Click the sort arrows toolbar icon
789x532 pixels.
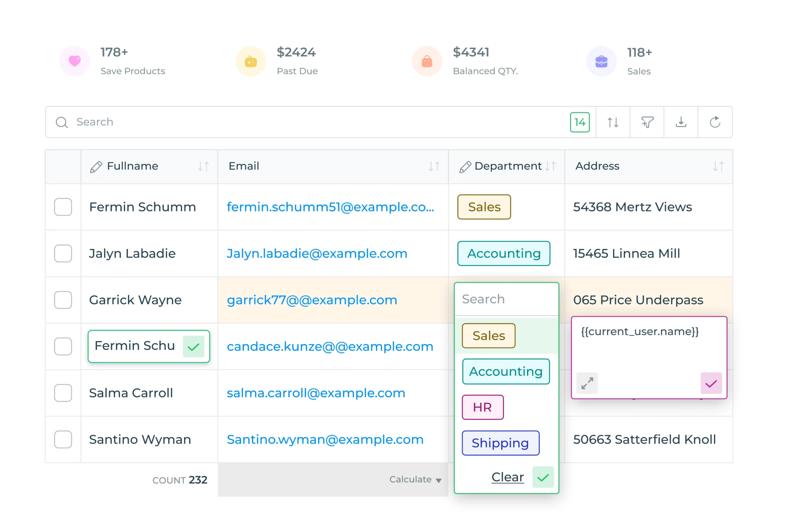[613, 122]
